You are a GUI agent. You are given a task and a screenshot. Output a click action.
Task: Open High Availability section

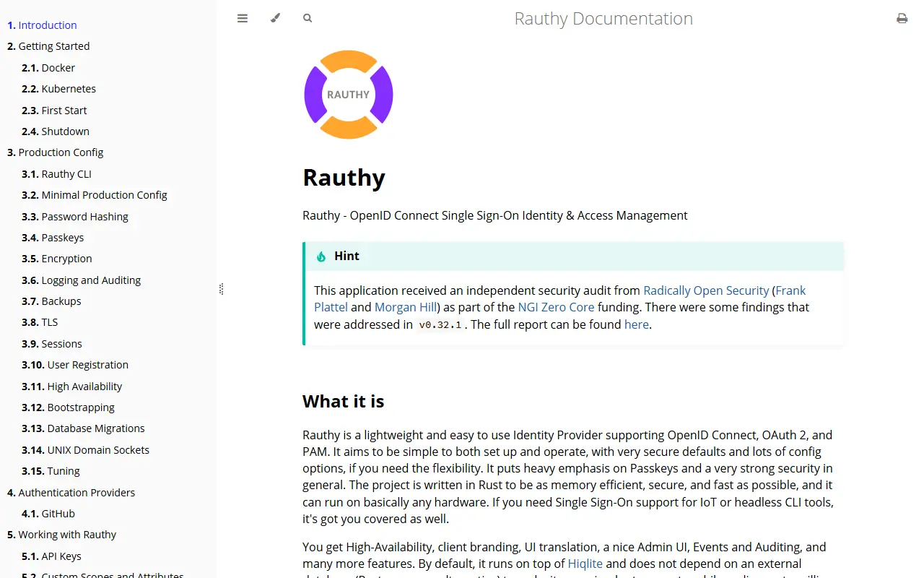click(72, 387)
